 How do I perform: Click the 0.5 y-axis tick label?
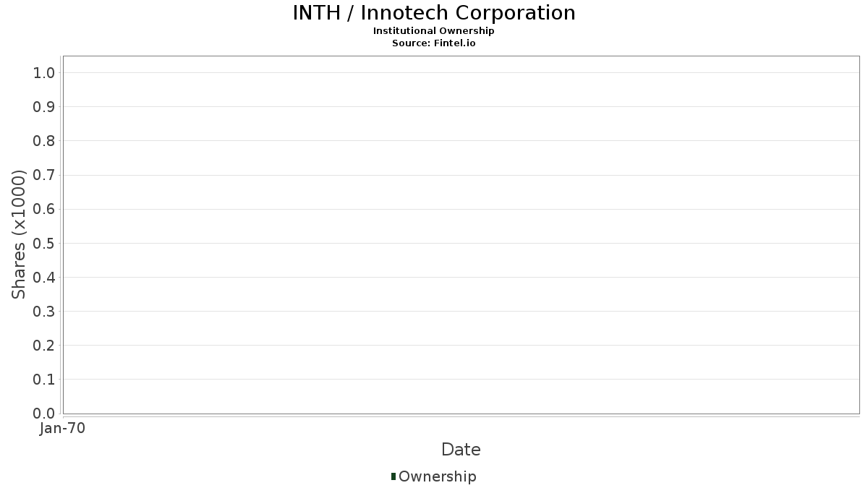44,243
